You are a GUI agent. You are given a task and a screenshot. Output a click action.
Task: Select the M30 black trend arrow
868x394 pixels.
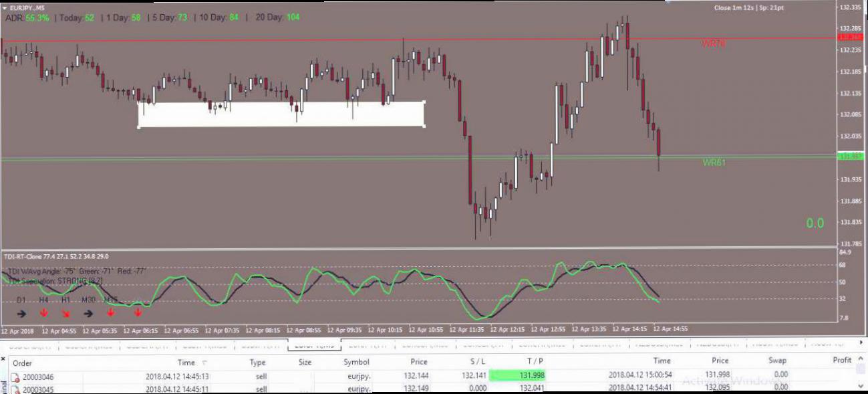pyautogui.click(x=88, y=313)
